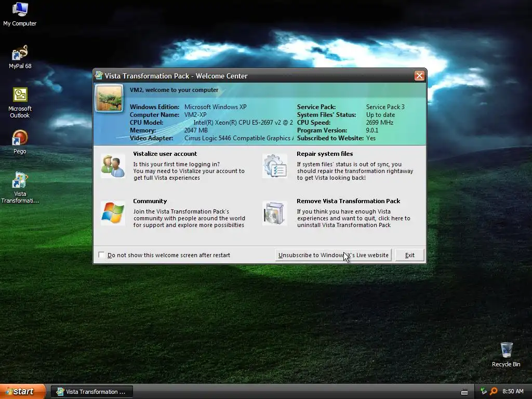Open the Community heading link
The width and height of the screenshot is (532, 399).
(x=150, y=201)
